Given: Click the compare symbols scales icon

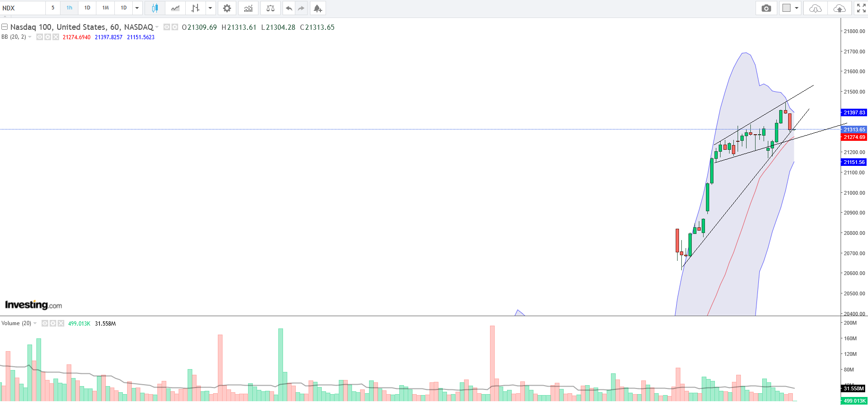Looking at the screenshot, I should tap(270, 8).
